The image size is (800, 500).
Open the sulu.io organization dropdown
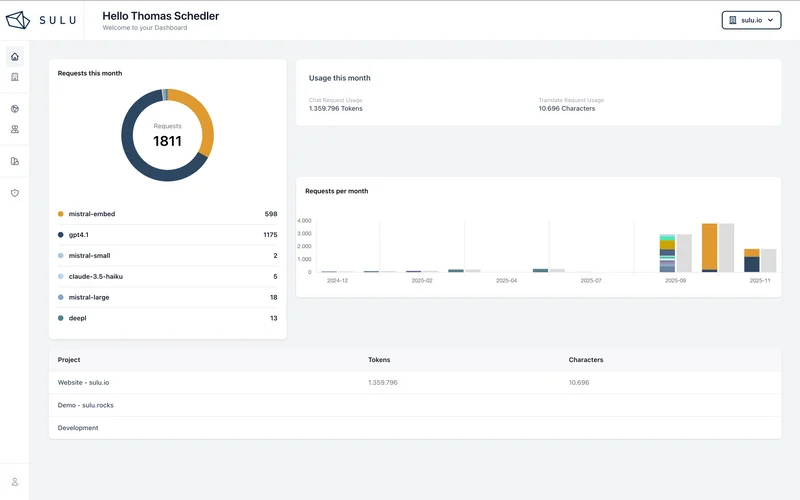click(x=751, y=20)
